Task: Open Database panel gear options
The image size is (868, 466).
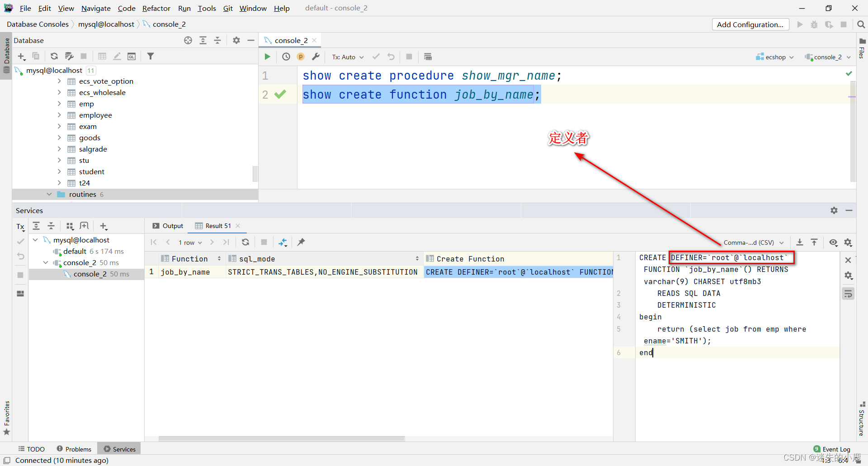Action: click(x=236, y=40)
